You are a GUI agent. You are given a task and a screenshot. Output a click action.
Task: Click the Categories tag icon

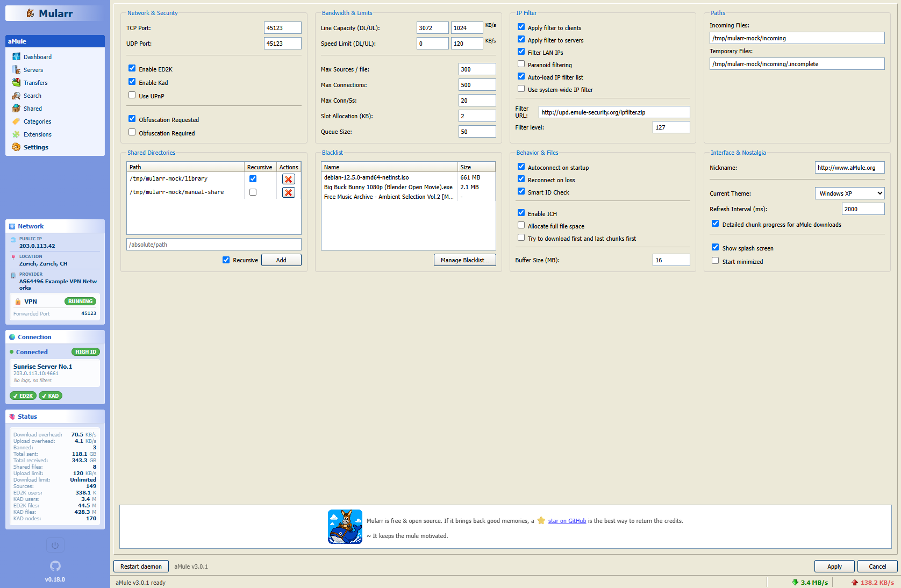16,121
